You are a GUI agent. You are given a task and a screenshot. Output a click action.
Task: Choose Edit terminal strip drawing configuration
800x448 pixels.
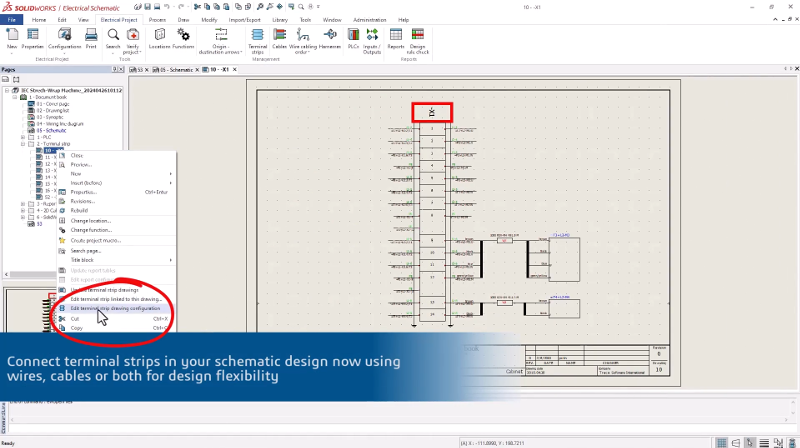[x=115, y=308]
